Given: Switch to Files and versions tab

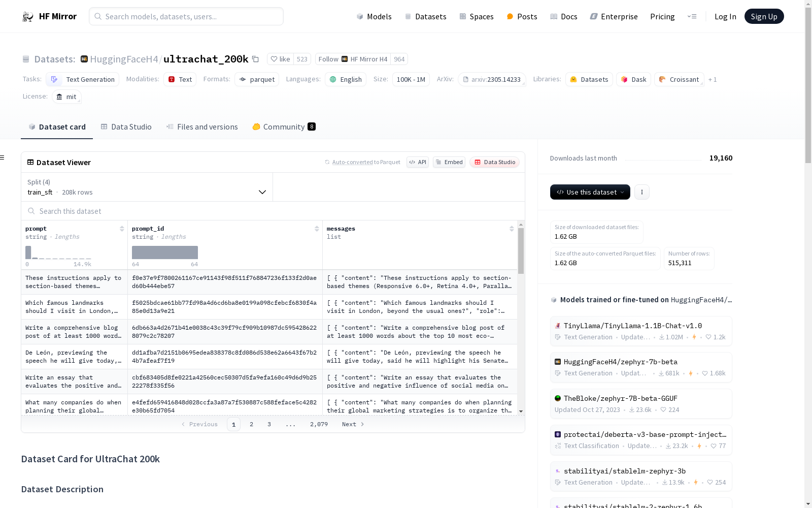Looking at the screenshot, I should pos(202,126).
